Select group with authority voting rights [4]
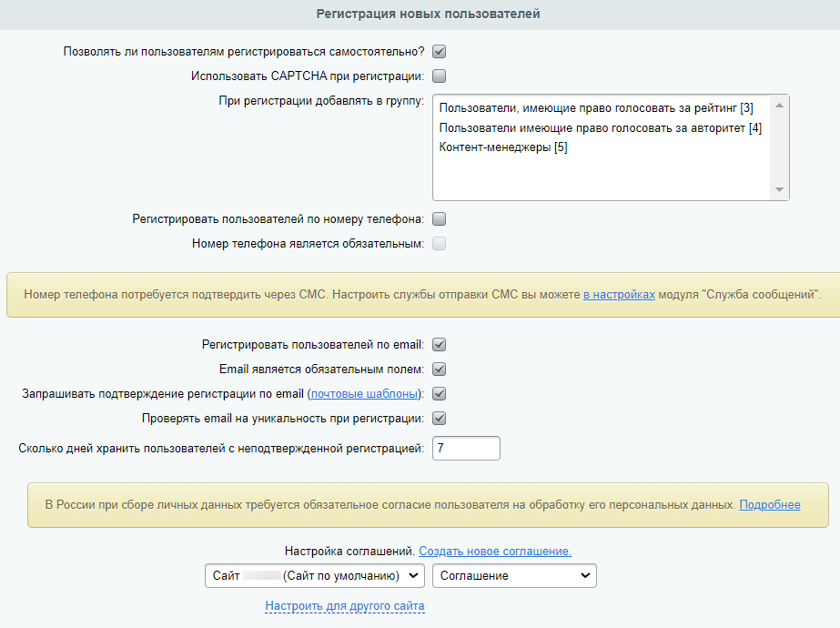The height and width of the screenshot is (628, 840). pyautogui.click(x=600, y=127)
